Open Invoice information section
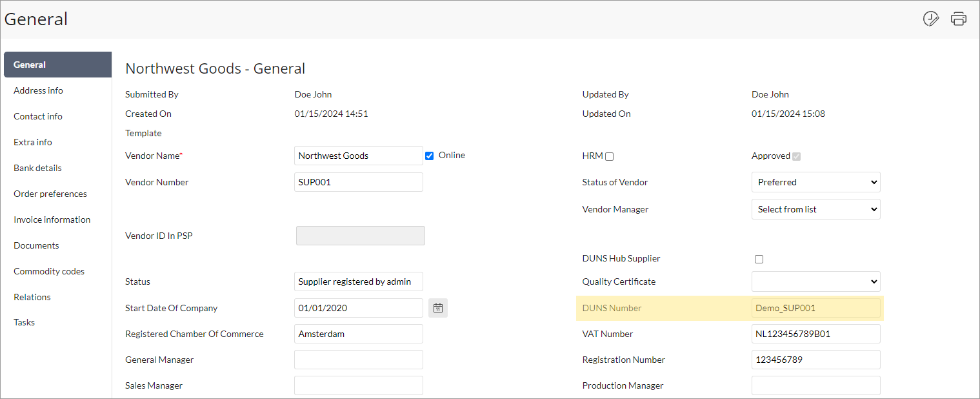The image size is (980, 399). pos(52,220)
